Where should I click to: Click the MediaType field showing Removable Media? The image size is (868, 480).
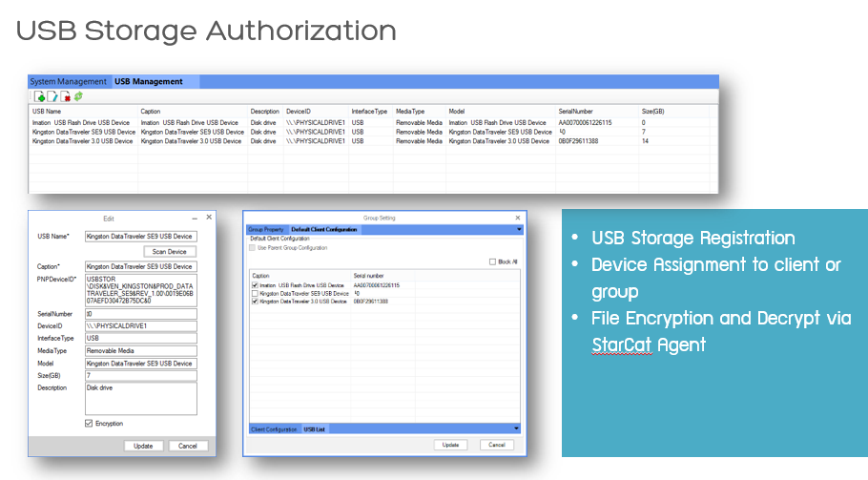coord(140,351)
